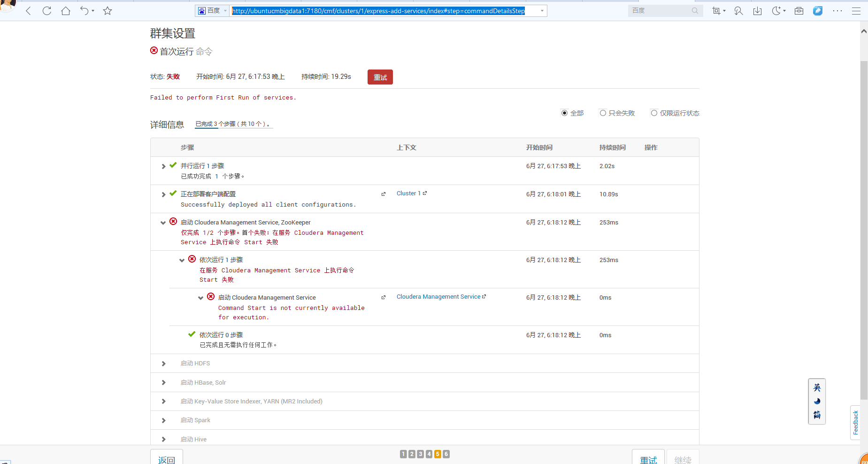Click the scroll up arrow at page top
The image size is (868, 464).
point(864,31)
